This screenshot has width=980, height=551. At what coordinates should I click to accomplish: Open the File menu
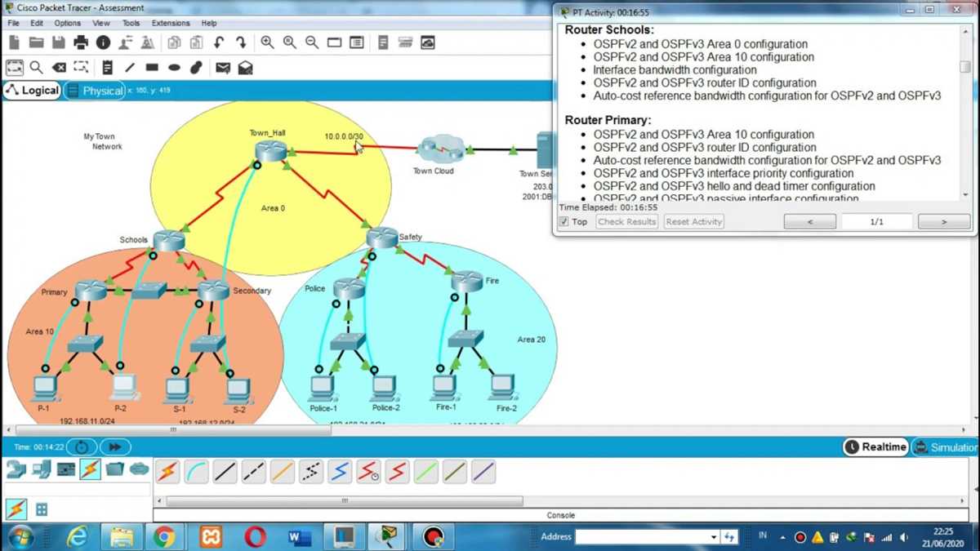(14, 23)
